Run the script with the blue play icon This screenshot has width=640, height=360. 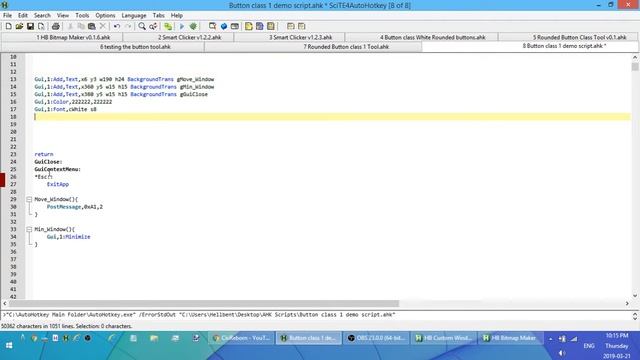[x=182, y=26]
